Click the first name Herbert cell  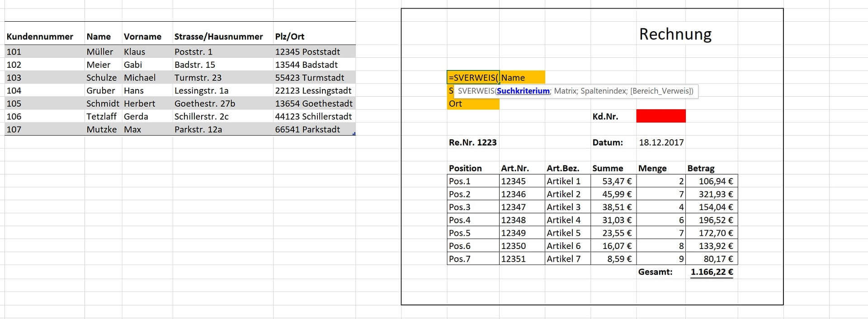(x=147, y=103)
